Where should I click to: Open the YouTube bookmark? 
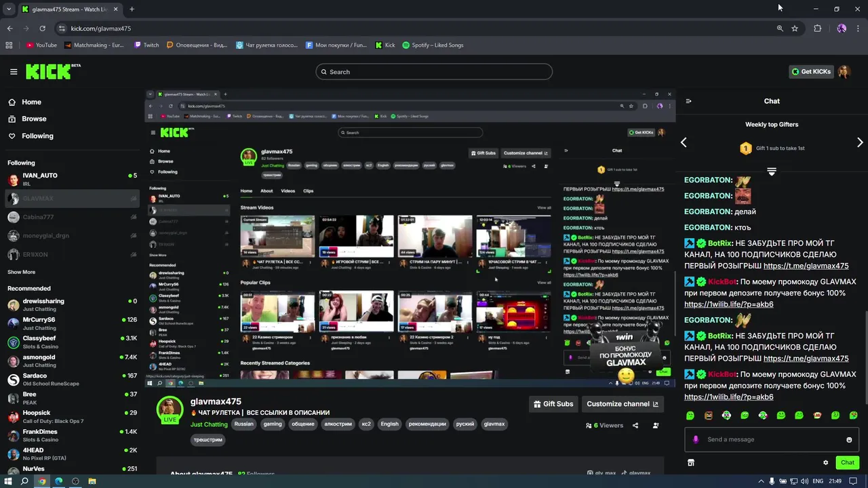coord(41,45)
